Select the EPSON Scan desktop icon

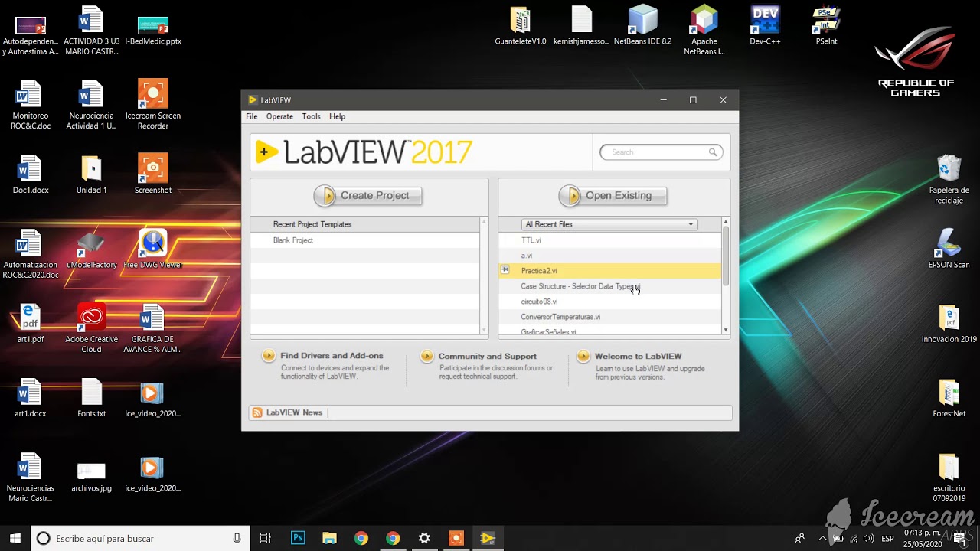point(949,249)
